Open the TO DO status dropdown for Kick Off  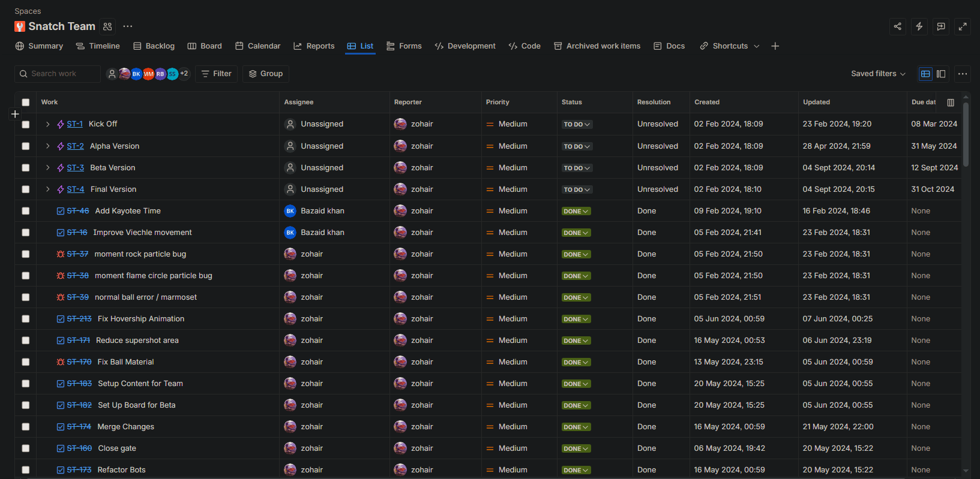coord(577,125)
